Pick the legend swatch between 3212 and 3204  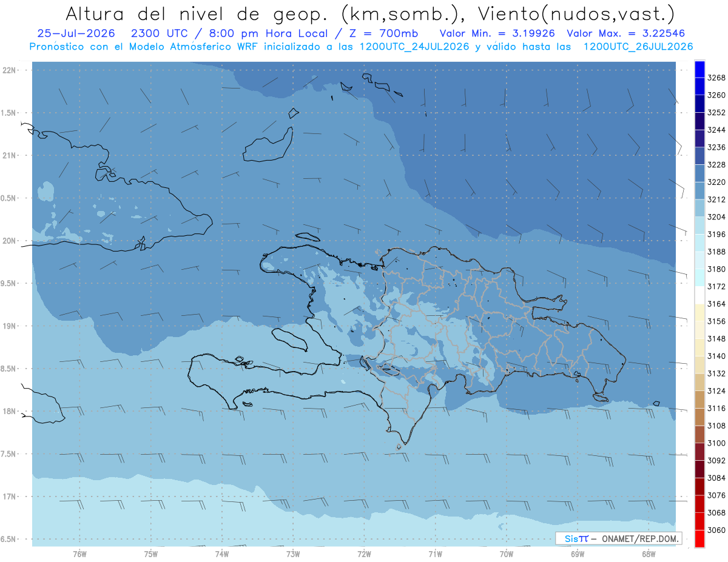coord(699,208)
